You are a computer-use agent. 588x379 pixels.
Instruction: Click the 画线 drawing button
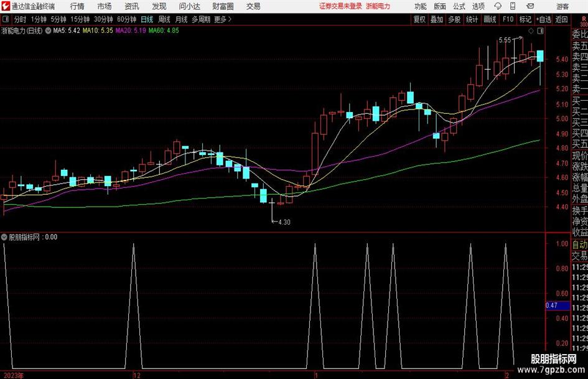[490, 19]
